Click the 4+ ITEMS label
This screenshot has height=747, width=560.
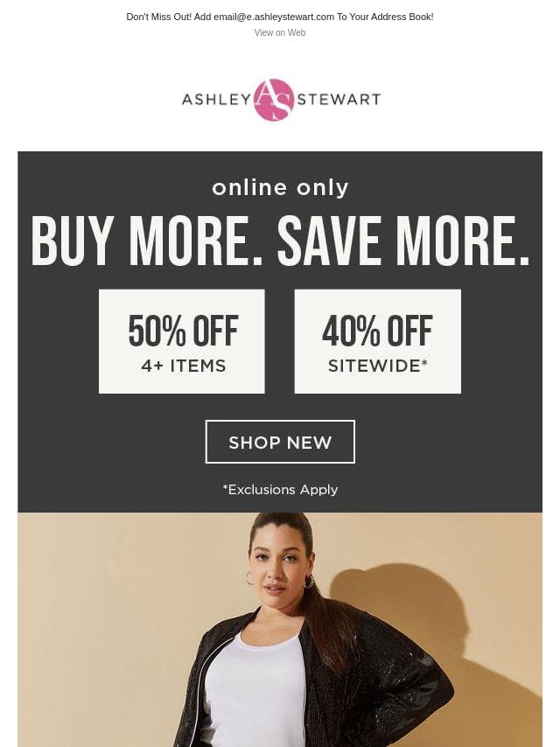coord(184,366)
